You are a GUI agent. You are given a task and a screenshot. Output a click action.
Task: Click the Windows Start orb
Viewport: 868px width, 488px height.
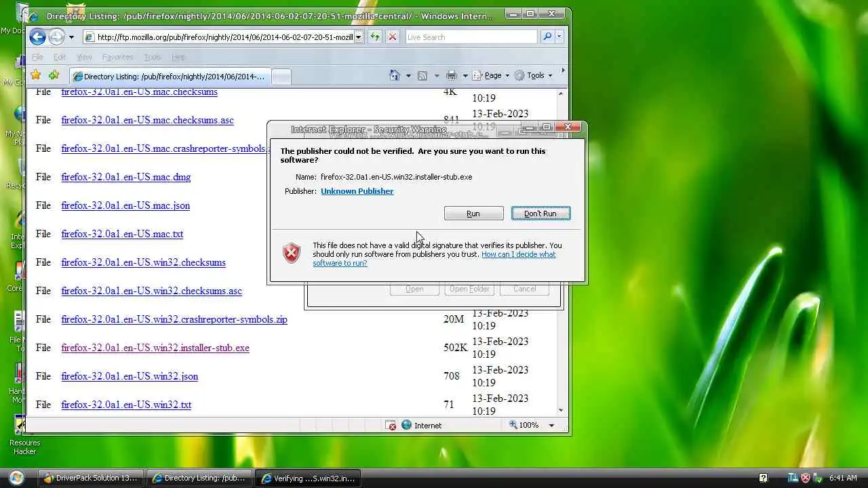16,478
